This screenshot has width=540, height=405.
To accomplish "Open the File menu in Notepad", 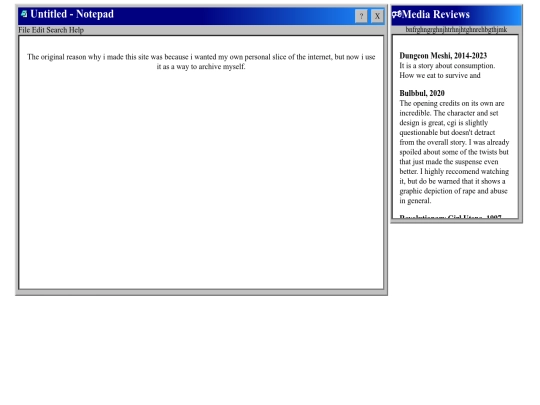I will [x=24, y=30].
